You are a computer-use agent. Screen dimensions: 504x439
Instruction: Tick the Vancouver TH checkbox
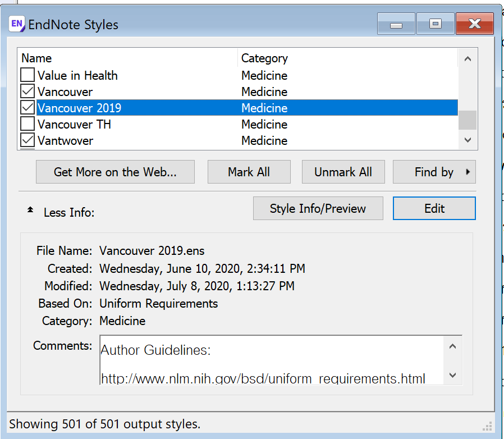(28, 124)
